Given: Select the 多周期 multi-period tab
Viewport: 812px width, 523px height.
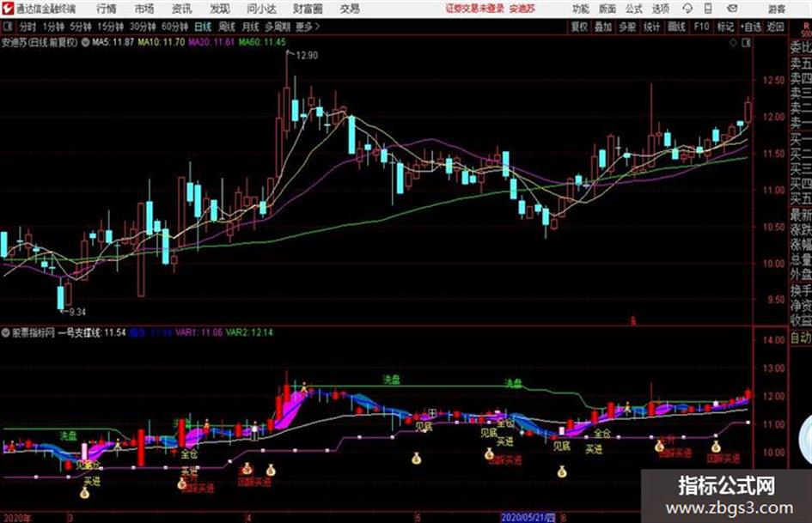Looking at the screenshot, I should tap(278, 27).
